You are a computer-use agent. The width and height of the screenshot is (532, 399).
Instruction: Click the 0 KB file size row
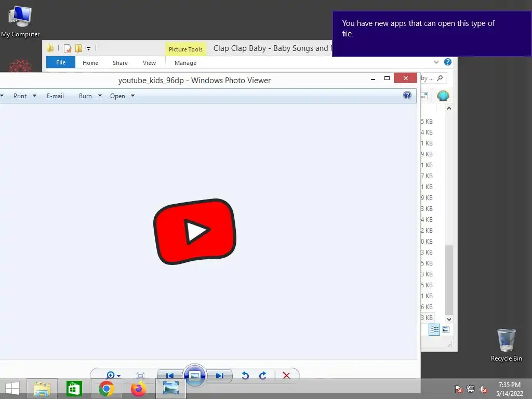click(427, 241)
